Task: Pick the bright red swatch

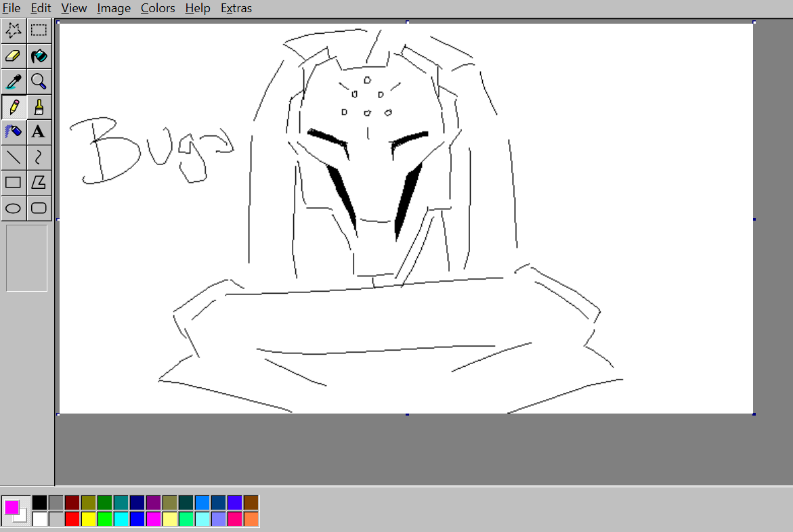Action: [x=72, y=519]
